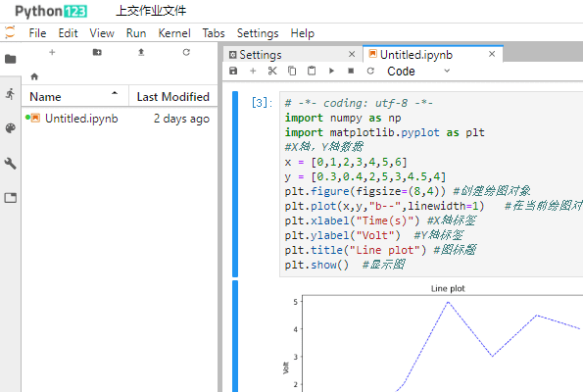This screenshot has height=392, width=583.
Task: Copy the selected cell
Action: pyautogui.click(x=292, y=71)
